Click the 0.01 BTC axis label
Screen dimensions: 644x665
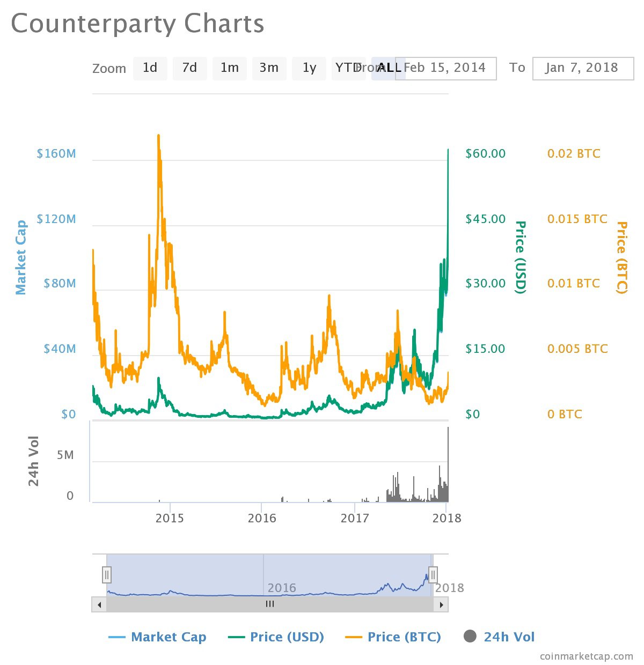pyautogui.click(x=574, y=283)
